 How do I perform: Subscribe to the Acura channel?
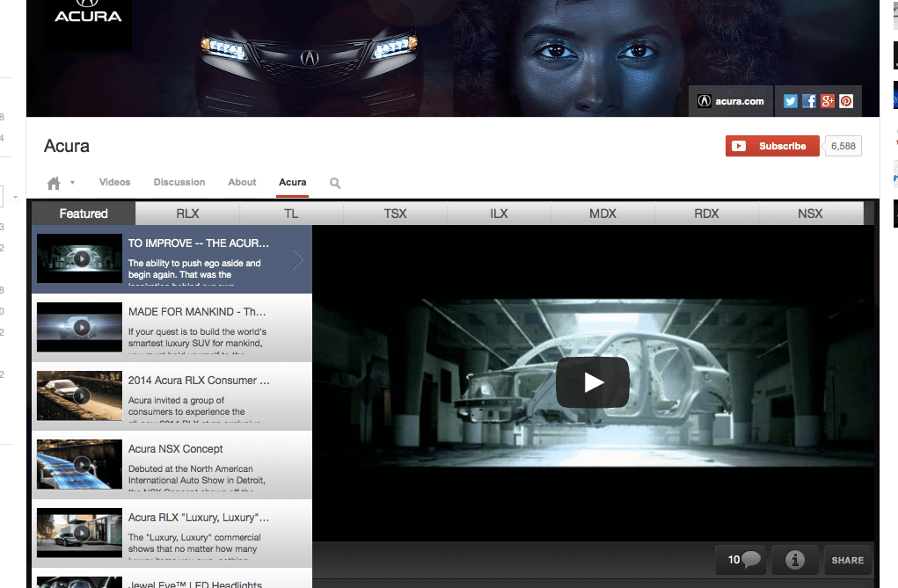(772, 146)
